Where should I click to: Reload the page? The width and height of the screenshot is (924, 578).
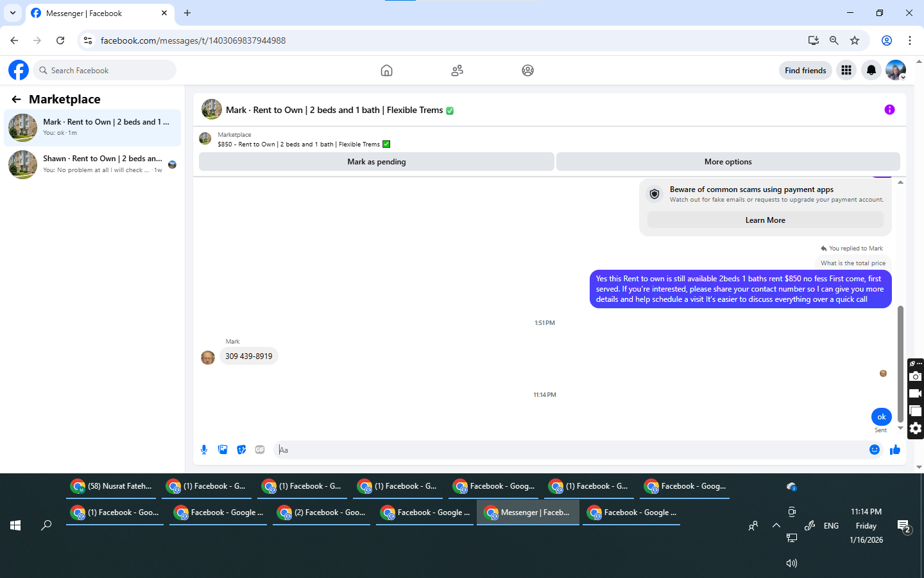(60, 40)
